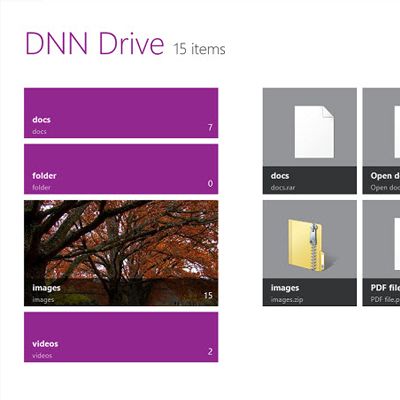Open the purple docs folder tile
The width and height of the screenshot is (400, 400).
(x=121, y=113)
